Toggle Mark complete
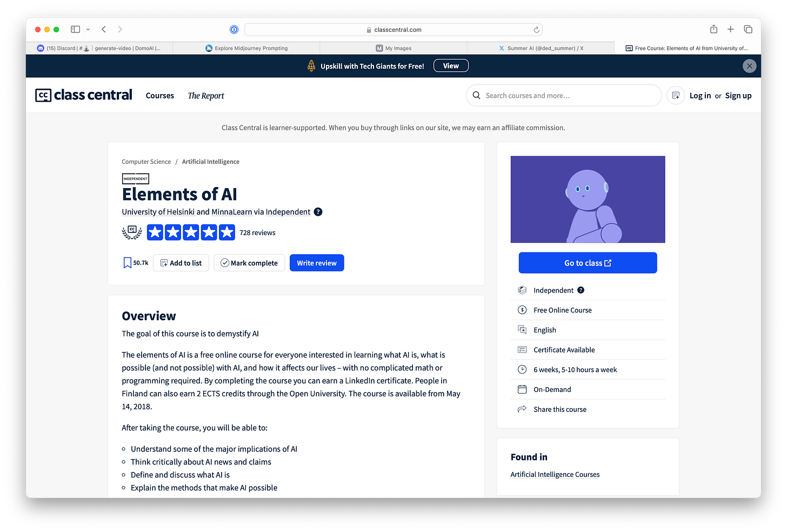Screen dimensions: 787x532 click(249, 263)
